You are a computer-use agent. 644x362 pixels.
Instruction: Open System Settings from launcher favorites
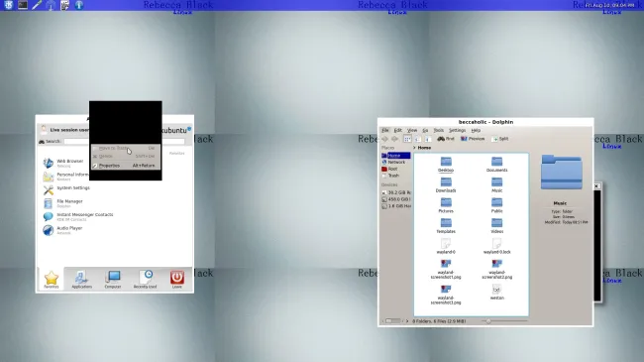(x=66, y=189)
